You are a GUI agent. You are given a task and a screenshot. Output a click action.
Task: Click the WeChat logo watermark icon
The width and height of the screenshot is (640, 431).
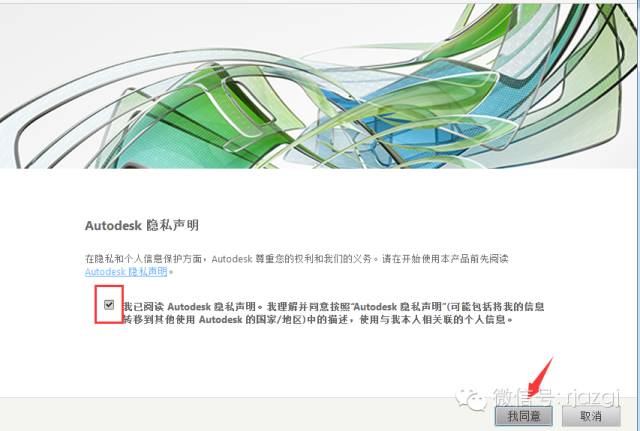[471, 399]
